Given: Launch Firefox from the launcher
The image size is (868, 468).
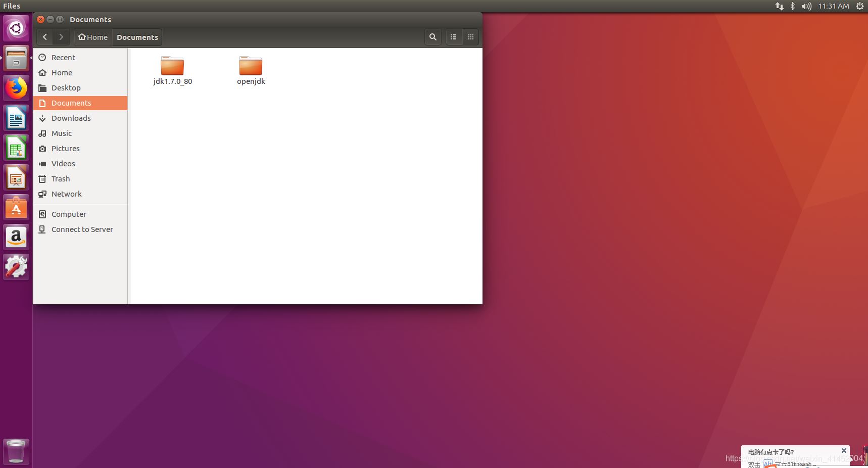Looking at the screenshot, I should click(16, 88).
